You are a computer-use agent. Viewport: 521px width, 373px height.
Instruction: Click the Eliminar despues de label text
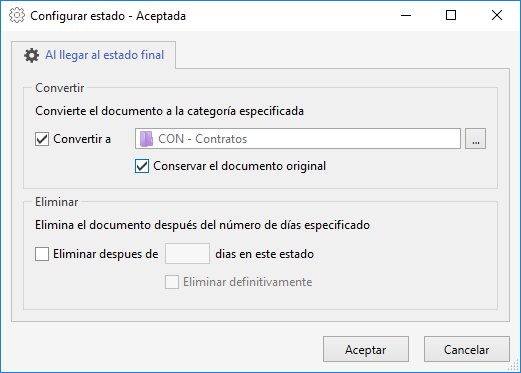coord(106,254)
